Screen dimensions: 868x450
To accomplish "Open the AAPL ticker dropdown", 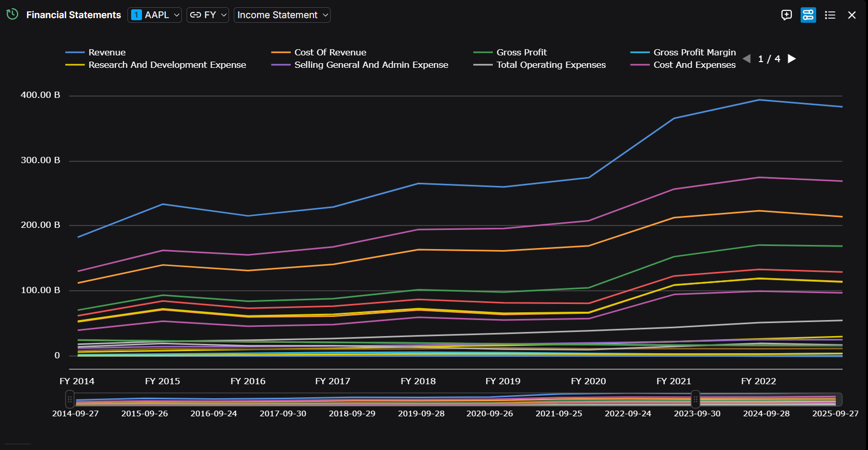I will coord(155,15).
